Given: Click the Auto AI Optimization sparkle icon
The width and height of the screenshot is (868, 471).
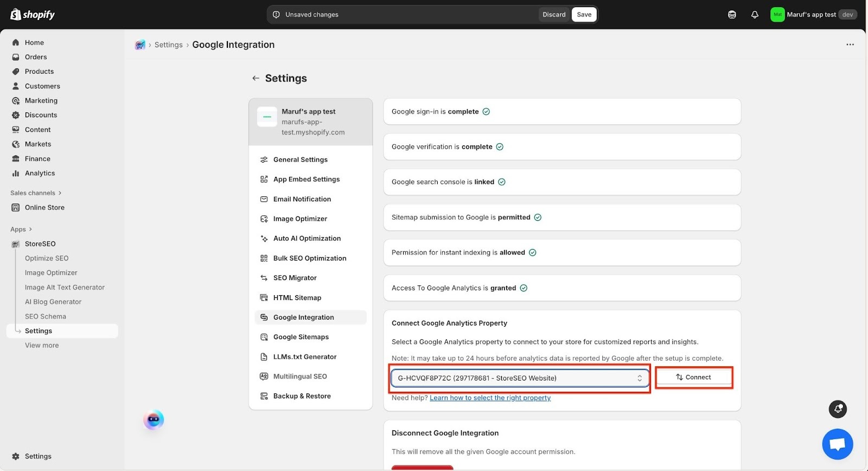Looking at the screenshot, I should point(264,238).
